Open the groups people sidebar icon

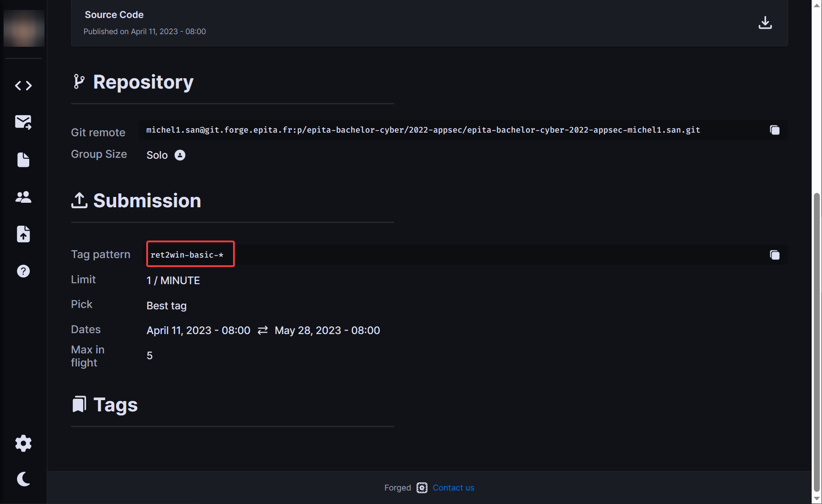(x=23, y=197)
